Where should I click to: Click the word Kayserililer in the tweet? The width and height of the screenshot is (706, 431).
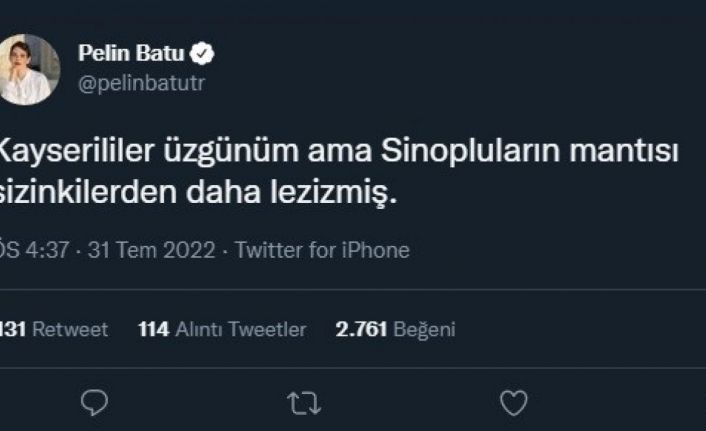tap(77, 151)
